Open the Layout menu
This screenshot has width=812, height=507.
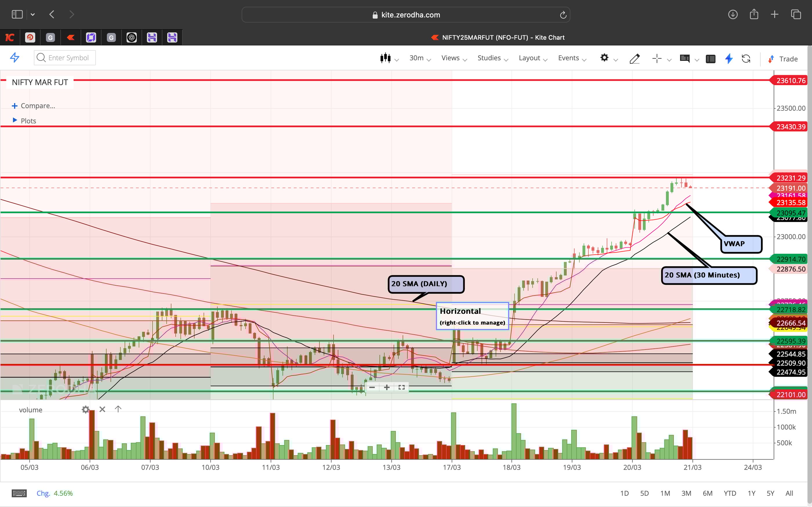coord(530,58)
